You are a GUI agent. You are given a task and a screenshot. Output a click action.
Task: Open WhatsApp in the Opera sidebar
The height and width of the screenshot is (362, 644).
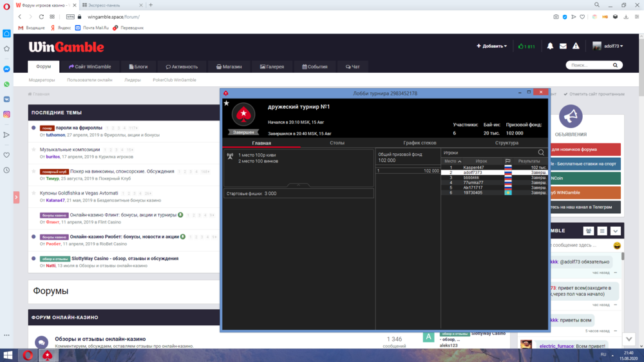[x=6, y=84]
